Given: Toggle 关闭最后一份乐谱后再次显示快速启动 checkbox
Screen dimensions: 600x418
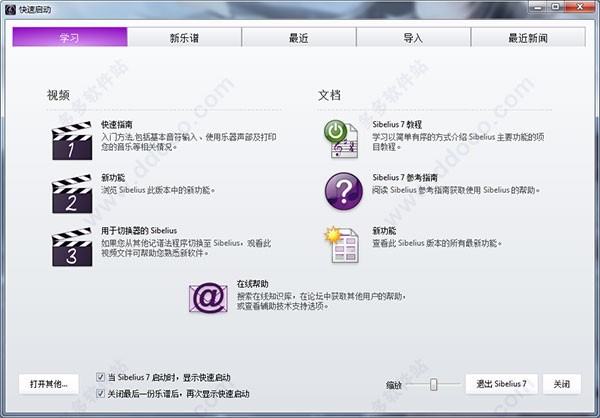Looking at the screenshot, I should (100, 393).
